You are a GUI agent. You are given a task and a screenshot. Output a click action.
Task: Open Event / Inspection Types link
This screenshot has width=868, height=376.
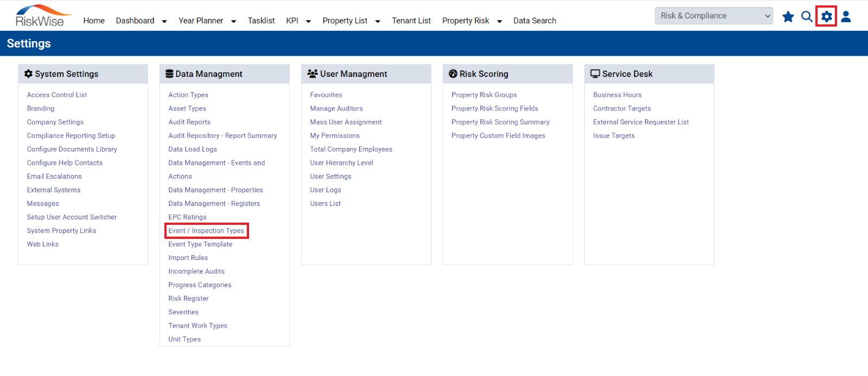click(206, 231)
